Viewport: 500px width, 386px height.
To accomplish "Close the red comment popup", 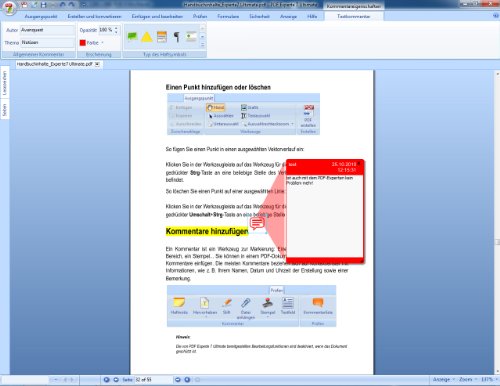I will click(x=359, y=164).
